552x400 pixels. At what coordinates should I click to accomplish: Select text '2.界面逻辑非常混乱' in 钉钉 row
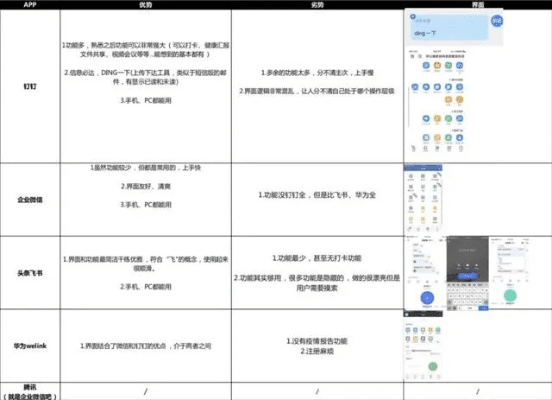click(266, 91)
